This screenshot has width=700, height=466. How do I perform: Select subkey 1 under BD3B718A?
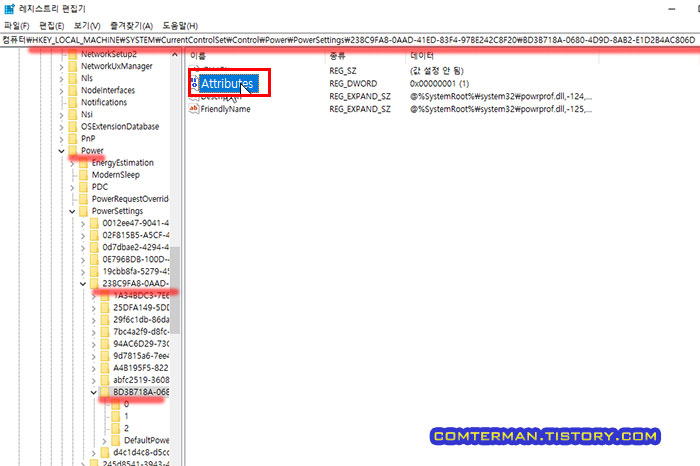(x=126, y=416)
